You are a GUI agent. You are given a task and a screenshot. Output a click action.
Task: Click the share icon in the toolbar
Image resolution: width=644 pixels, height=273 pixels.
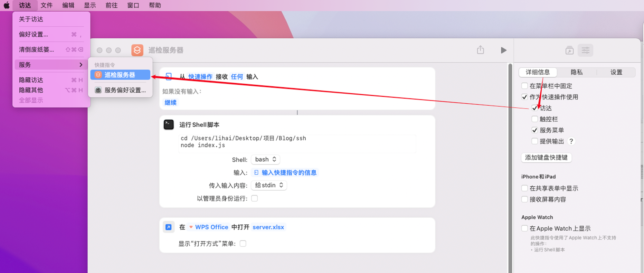[480, 50]
